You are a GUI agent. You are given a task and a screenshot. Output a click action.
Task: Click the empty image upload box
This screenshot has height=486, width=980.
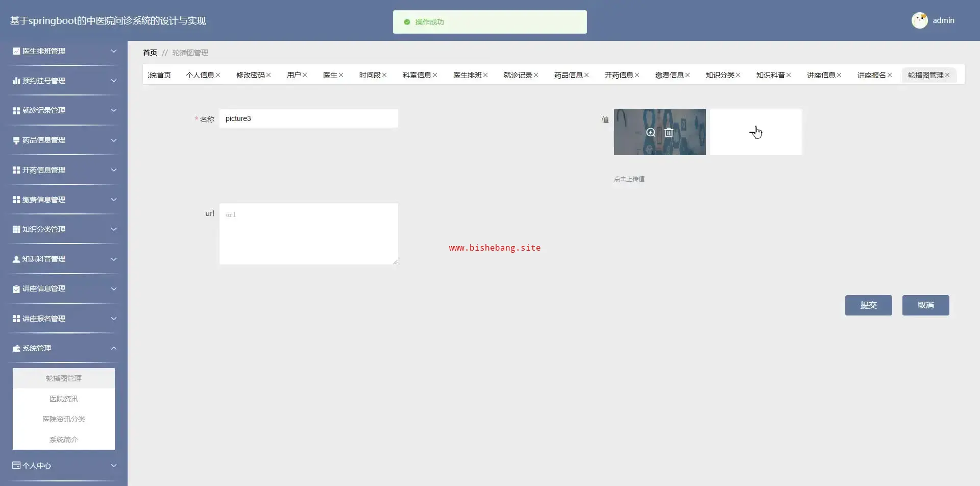(x=756, y=132)
